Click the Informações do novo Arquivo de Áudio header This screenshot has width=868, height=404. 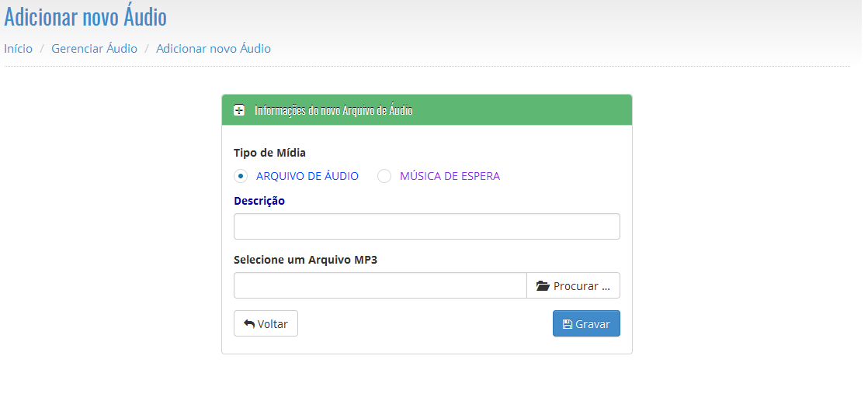(334, 110)
